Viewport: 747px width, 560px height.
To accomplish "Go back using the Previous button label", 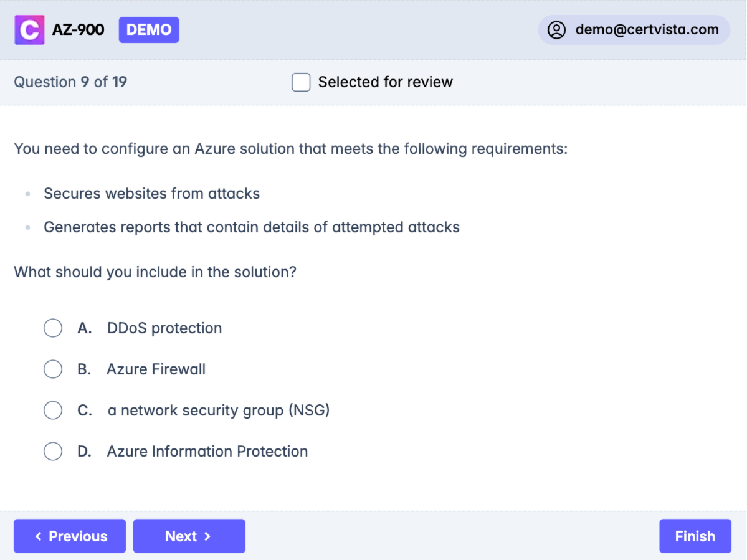I will [78, 536].
